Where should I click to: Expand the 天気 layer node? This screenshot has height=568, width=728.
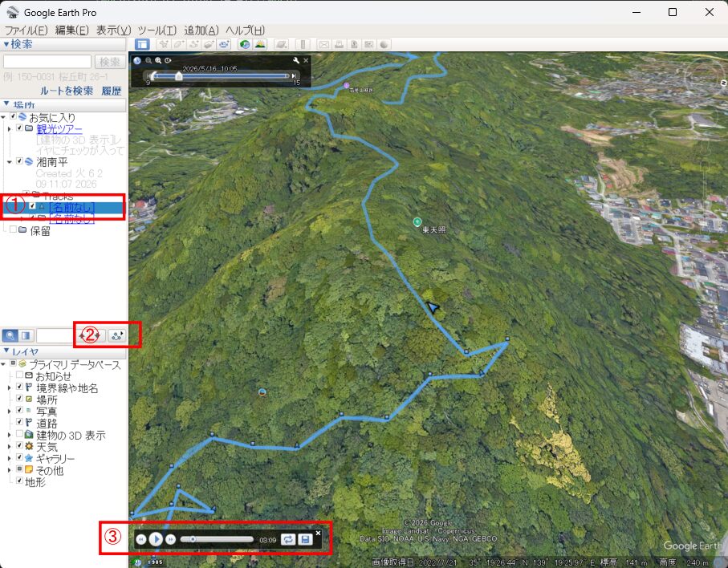click(10, 446)
